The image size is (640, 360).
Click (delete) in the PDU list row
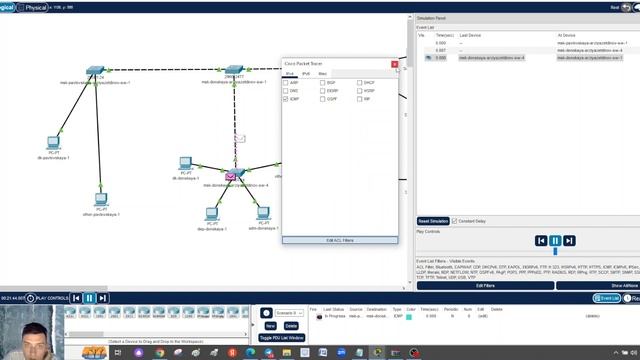coord(592,316)
